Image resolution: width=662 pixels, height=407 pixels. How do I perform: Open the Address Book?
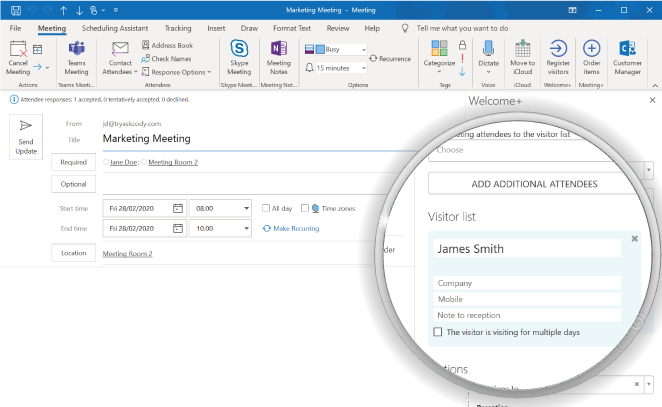coord(167,45)
